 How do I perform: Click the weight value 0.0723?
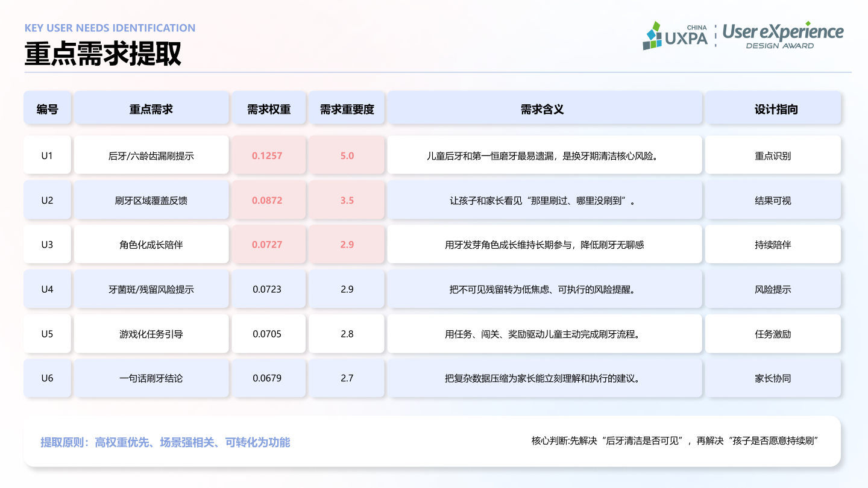267,289
